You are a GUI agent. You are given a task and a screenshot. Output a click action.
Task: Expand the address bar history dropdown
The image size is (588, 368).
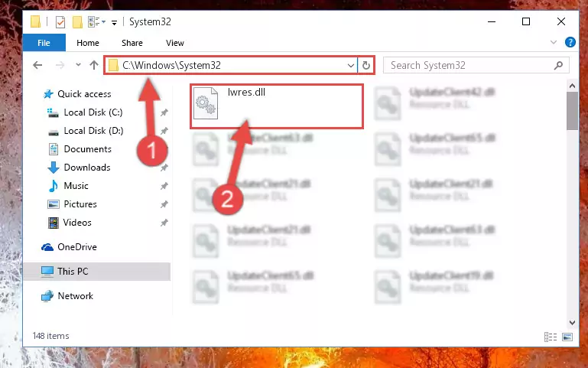351,66
